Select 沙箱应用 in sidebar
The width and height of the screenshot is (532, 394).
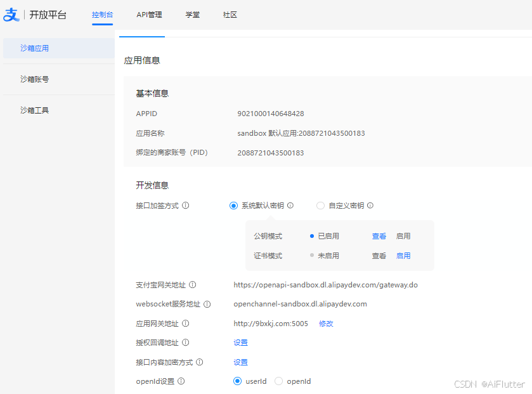coord(59,48)
